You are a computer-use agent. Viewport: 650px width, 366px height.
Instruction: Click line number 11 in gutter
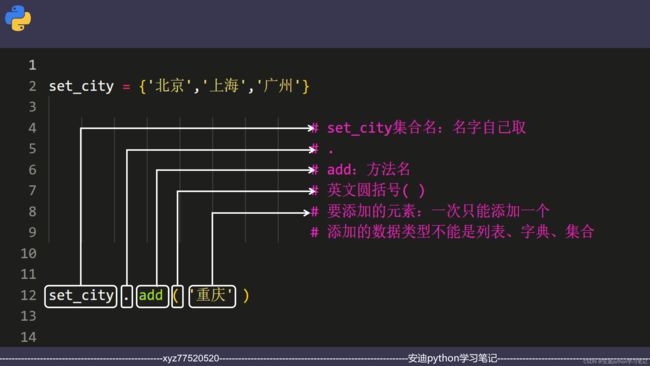click(x=28, y=274)
